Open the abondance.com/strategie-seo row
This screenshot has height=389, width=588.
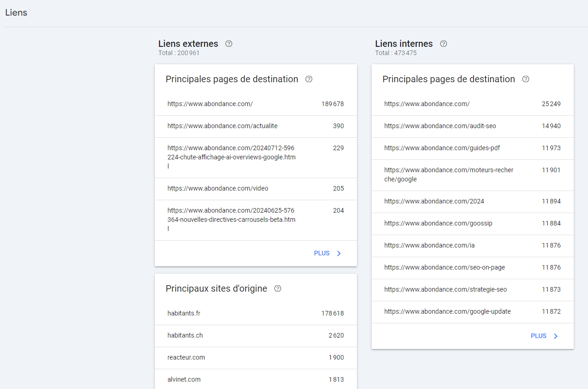pyautogui.click(x=473, y=290)
